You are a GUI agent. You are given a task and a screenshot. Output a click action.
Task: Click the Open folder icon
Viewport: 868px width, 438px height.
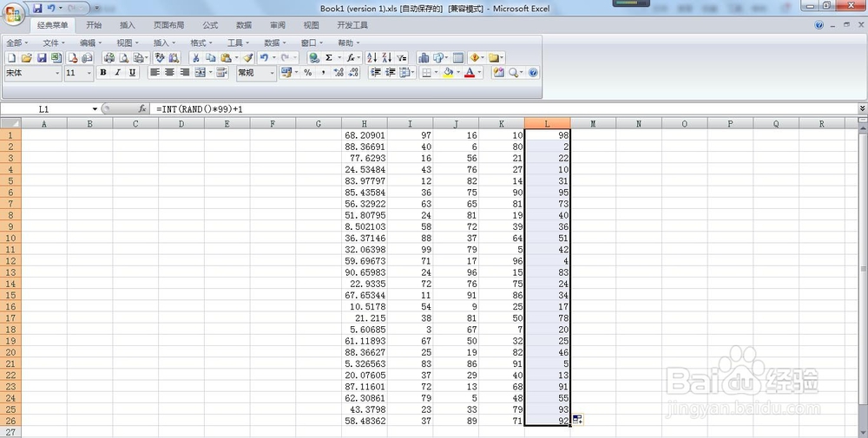[27, 57]
